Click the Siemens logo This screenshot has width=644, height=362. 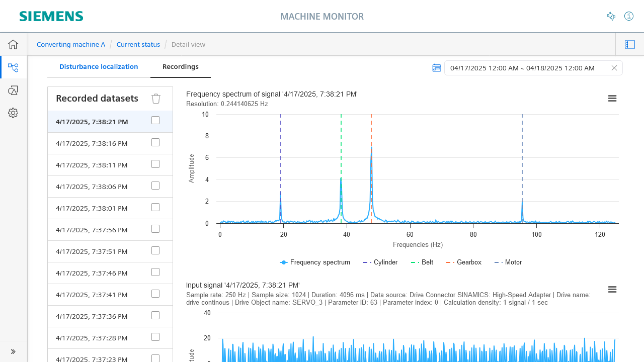pos(51,16)
